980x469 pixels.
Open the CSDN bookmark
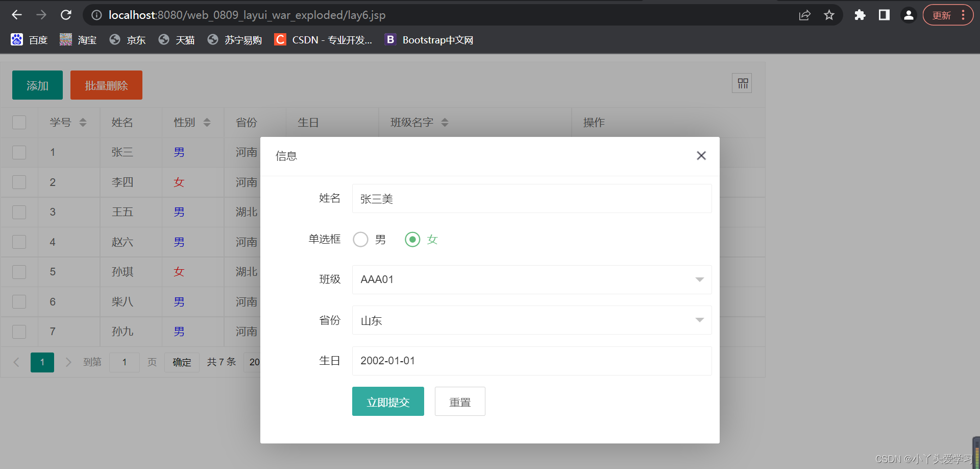(323, 39)
